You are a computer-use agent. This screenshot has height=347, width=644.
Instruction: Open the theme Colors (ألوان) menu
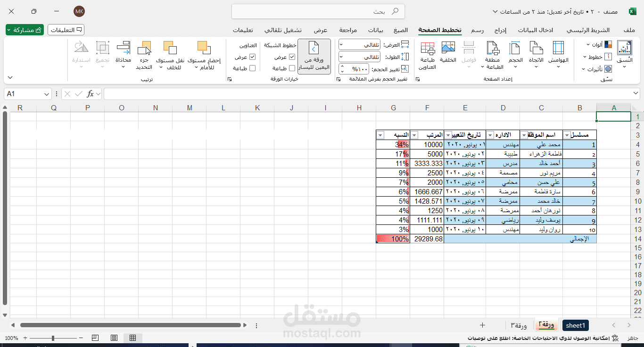[599, 45]
